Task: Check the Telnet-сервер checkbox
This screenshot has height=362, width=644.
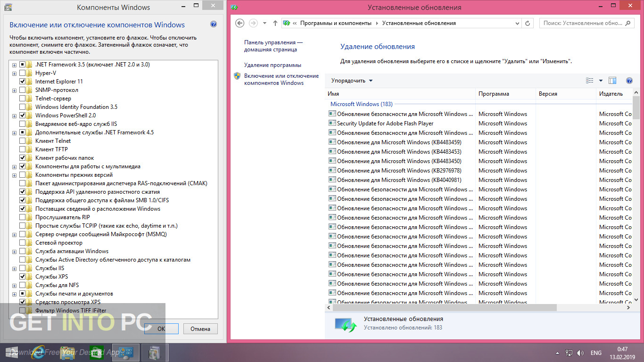Action: 23,99
